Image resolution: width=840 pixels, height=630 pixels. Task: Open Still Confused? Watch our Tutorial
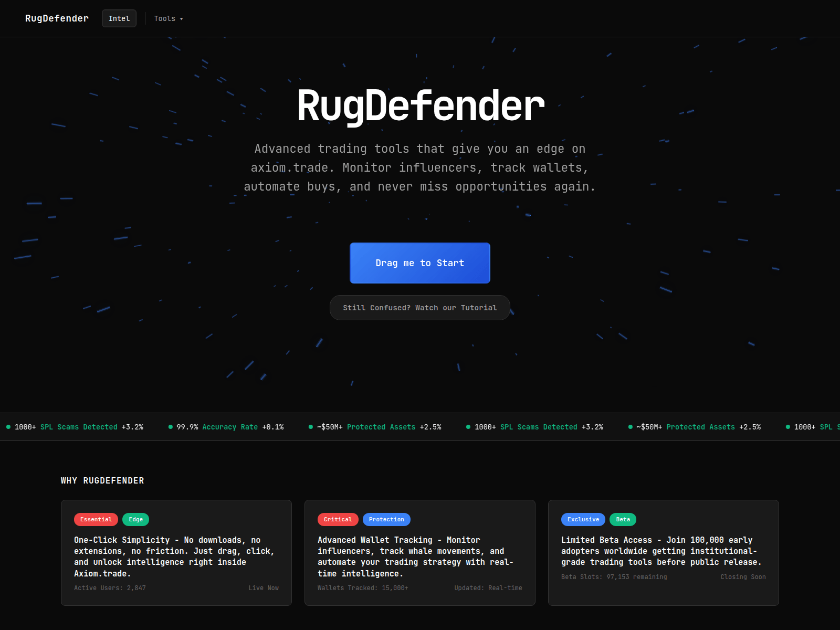(x=419, y=308)
